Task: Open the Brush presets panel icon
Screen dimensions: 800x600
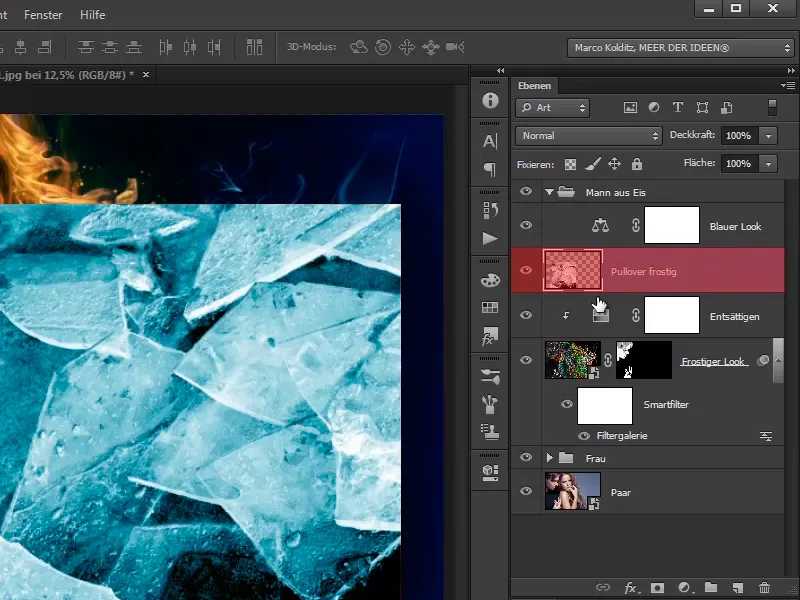Action: (490, 377)
